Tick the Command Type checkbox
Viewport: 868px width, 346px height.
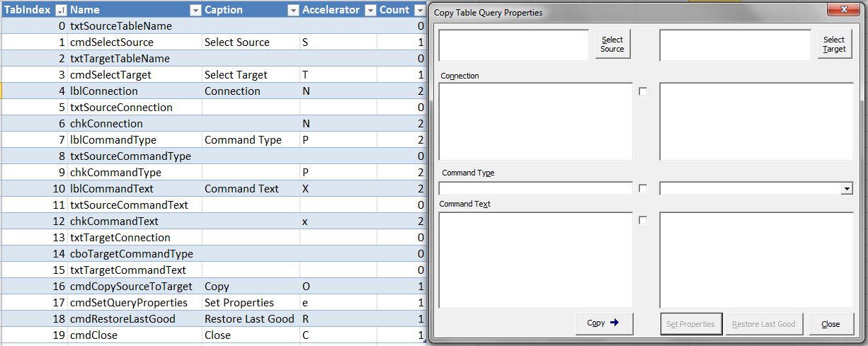tap(643, 189)
